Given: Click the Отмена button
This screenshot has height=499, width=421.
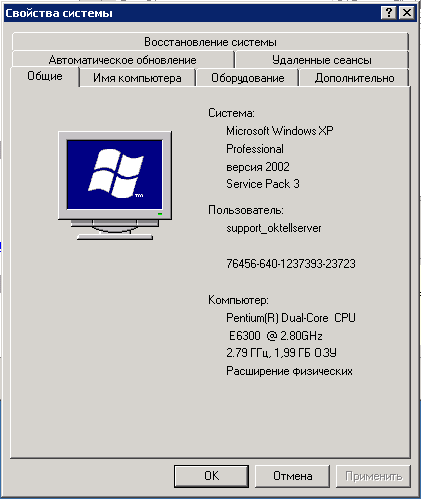Looking at the screenshot, I should (x=292, y=476).
